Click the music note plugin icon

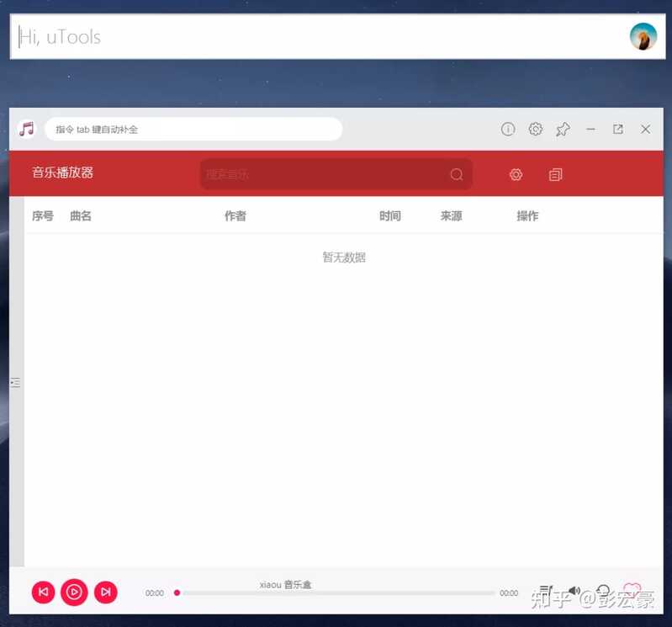[27, 129]
